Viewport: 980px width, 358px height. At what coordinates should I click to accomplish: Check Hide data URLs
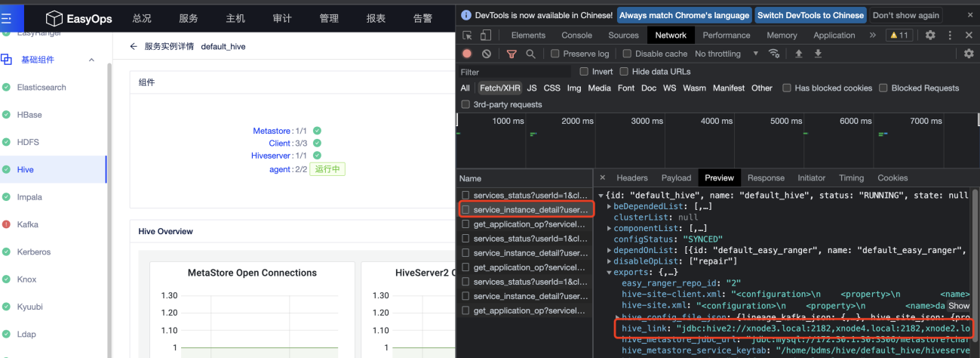[x=624, y=72]
